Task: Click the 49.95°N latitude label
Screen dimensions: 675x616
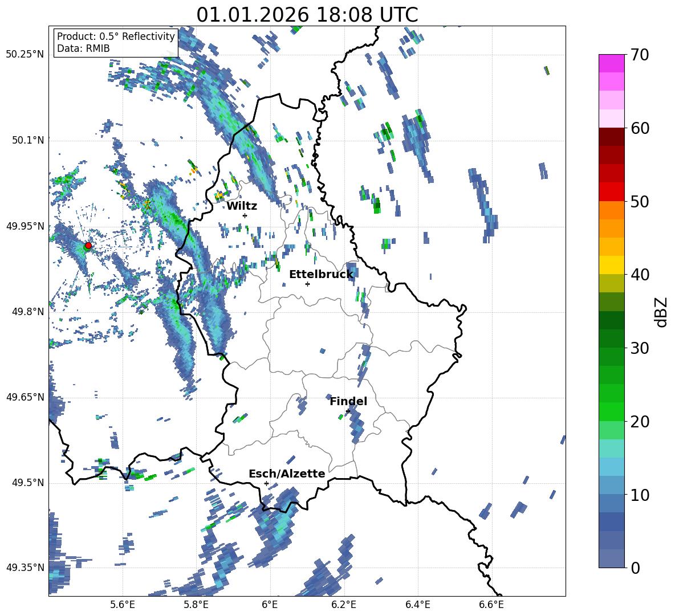Action: 25,226
